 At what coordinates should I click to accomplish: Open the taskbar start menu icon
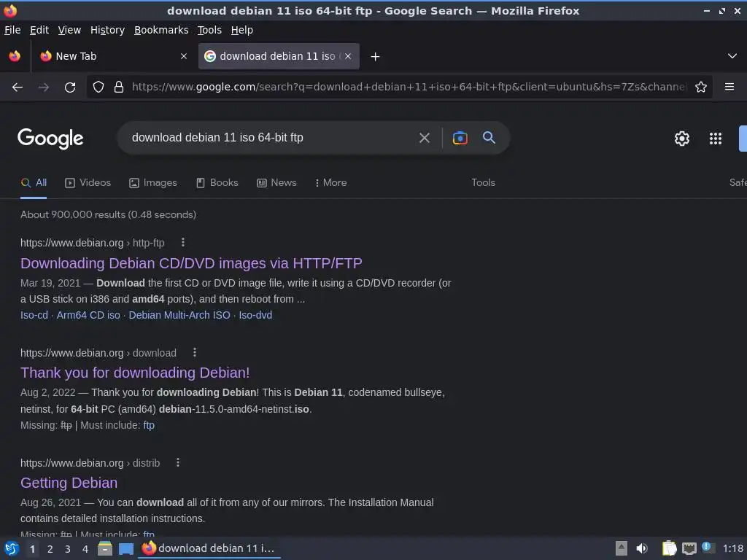click(12, 548)
